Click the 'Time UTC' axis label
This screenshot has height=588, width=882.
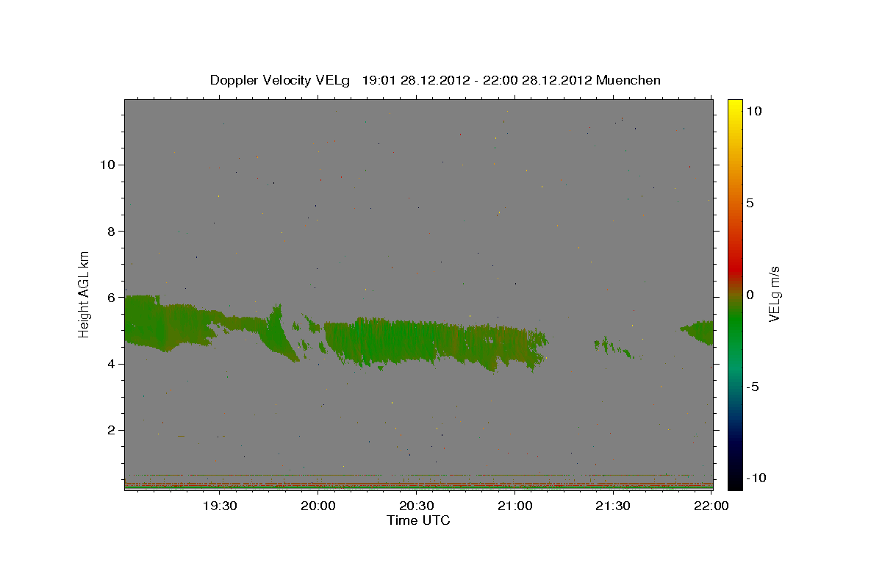418,520
